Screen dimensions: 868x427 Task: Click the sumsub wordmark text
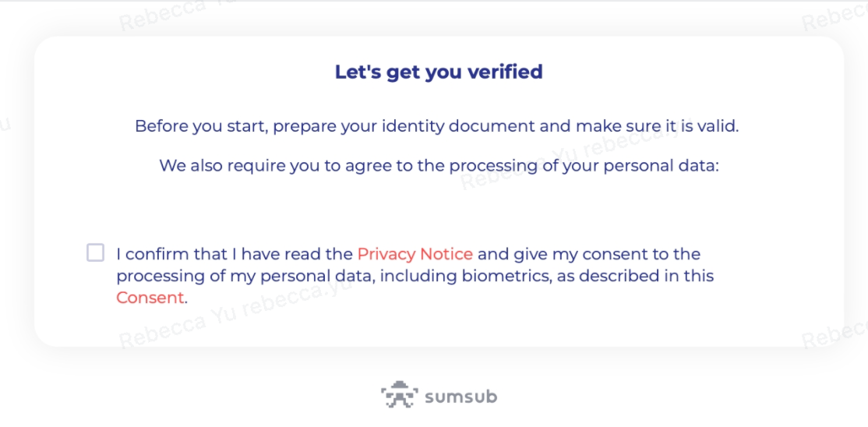click(x=461, y=397)
